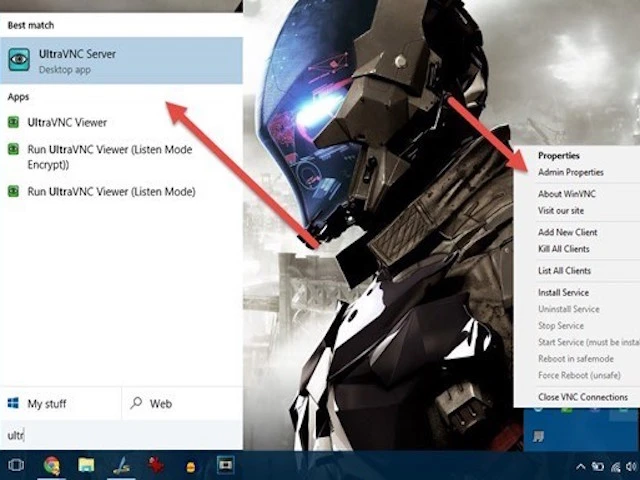Open UltraVNC Server best match result
This screenshot has width=640, height=480.
(120, 60)
